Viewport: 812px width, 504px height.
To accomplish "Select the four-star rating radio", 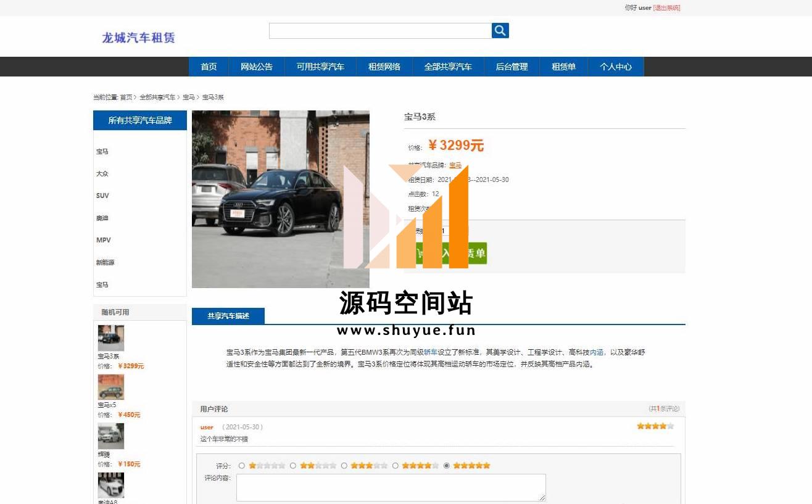I will click(x=396, y=466).
